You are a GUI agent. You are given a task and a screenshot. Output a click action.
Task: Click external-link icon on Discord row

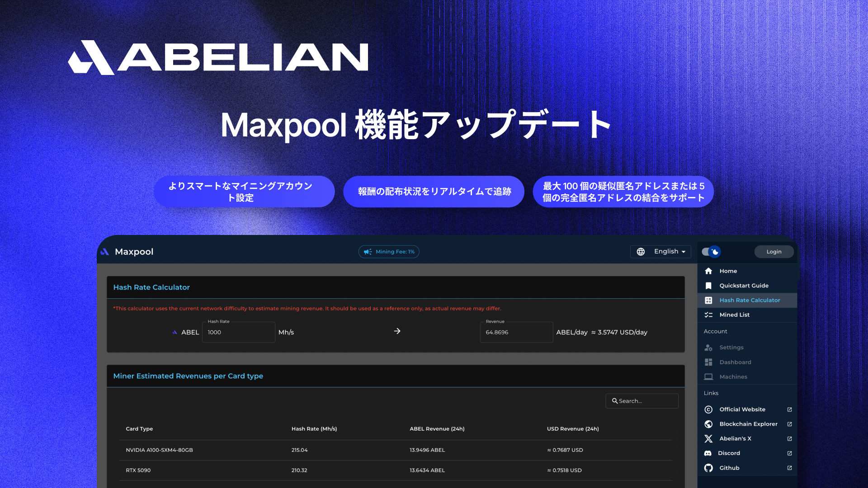pos(789,453)
